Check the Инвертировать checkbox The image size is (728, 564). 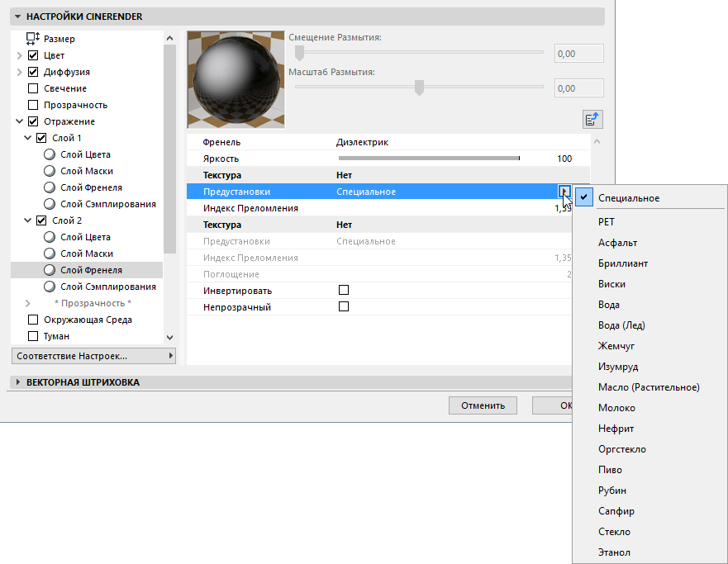(x=344, y=291)
